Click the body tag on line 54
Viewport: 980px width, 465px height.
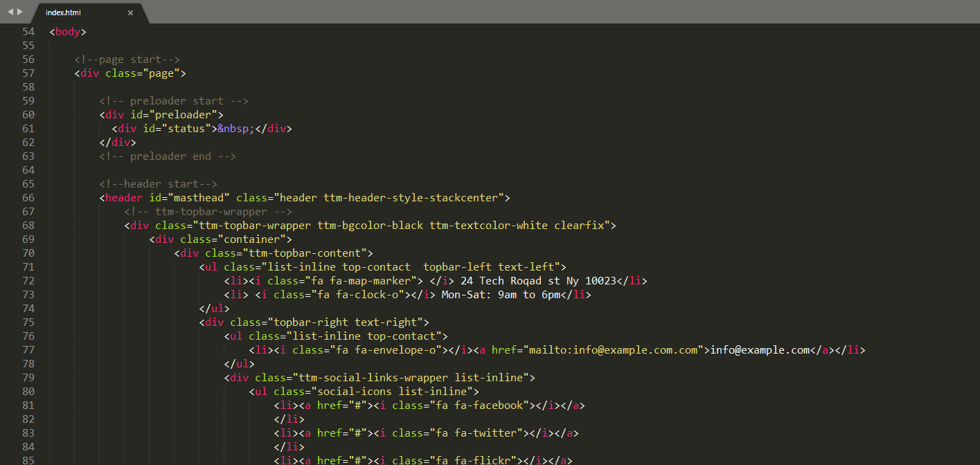pyautogui.click(x=68, y=32)
